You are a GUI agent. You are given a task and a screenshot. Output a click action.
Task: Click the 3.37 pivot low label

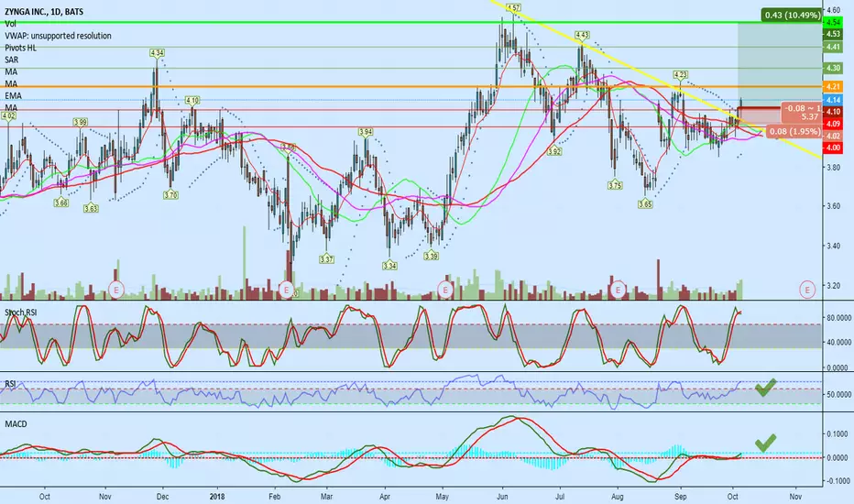(x=326, y=259)
